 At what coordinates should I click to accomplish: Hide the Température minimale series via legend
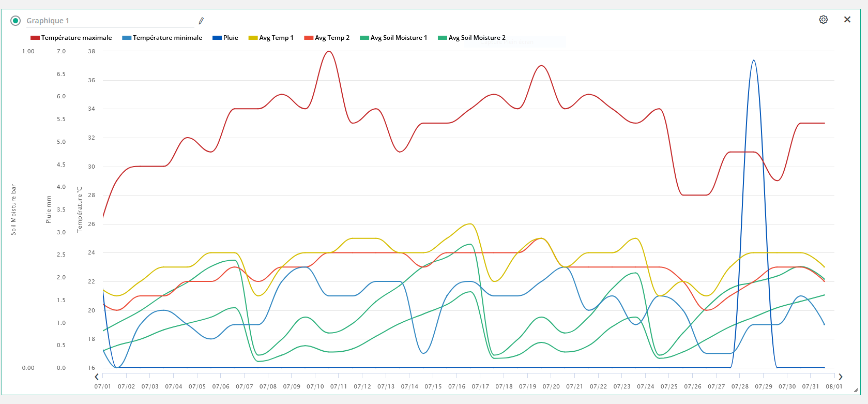coord(167,38)
